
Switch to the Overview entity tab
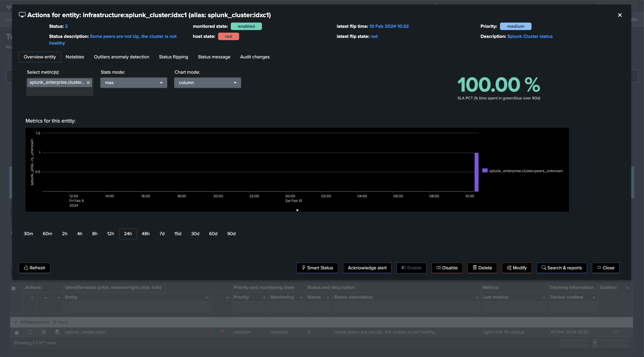click(x=40, y=57)
